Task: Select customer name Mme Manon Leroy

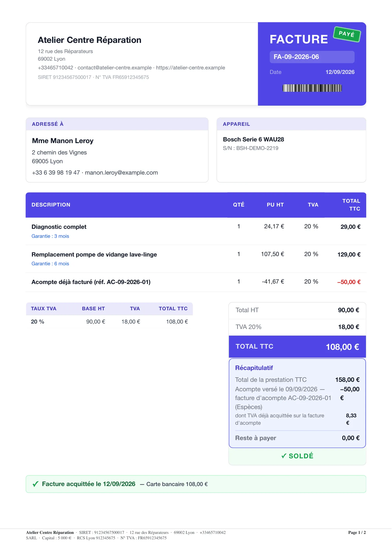Action: coord(63,141)
